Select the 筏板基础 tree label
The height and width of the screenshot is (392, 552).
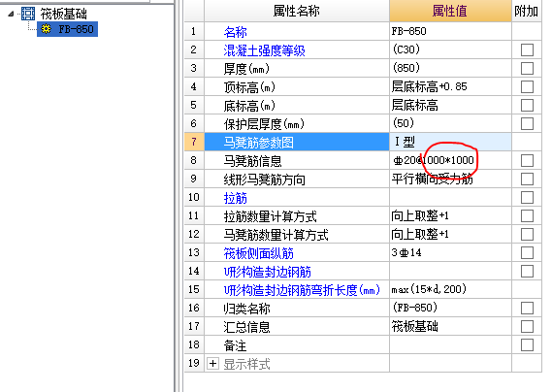(63, 14)
